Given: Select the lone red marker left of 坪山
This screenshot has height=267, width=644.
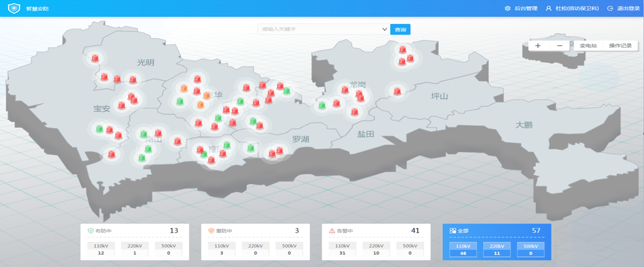Looking at the screenshot, I should (397, 91).
